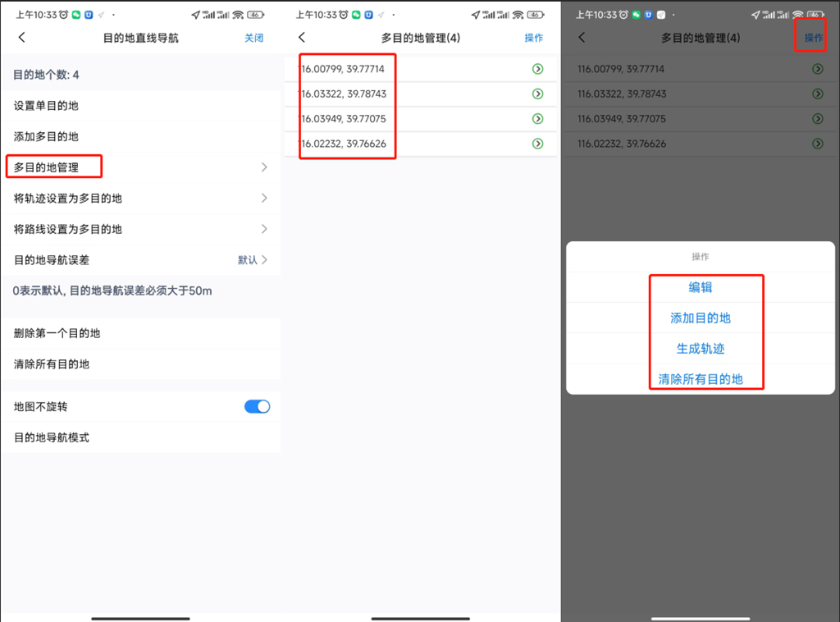Expand 多目的地管理 via its chevron
This screenshot has width=840, height=622.
point(264,167)
